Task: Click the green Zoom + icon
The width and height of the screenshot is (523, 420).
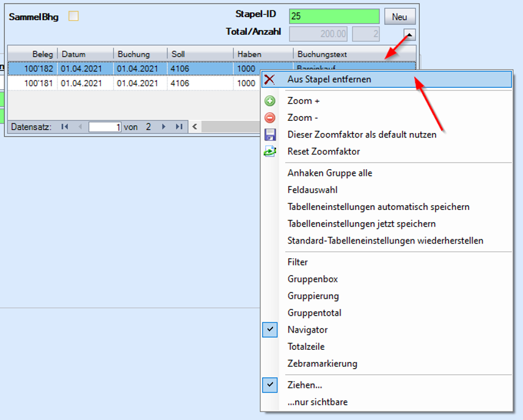Action: coord(270,101)
